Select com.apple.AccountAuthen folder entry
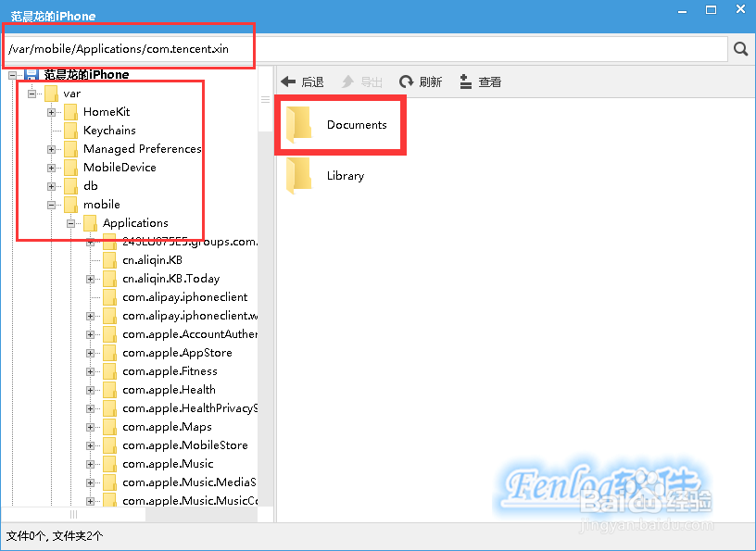 (190, 334)
